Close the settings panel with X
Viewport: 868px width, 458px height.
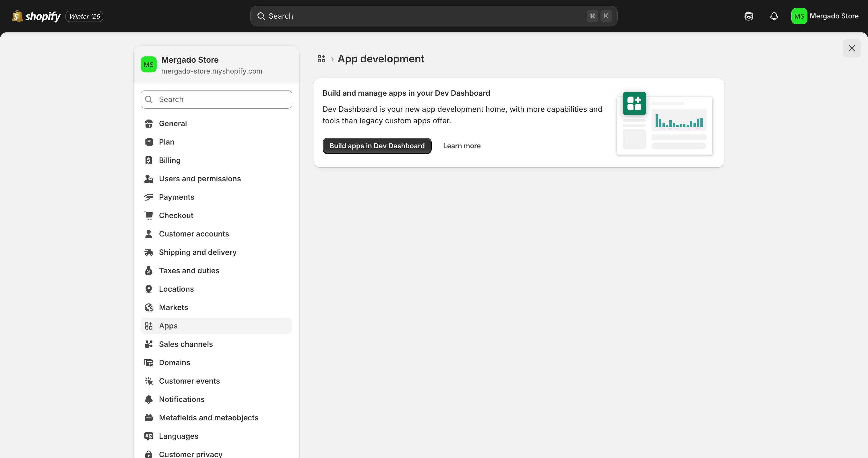pos(851,49)
